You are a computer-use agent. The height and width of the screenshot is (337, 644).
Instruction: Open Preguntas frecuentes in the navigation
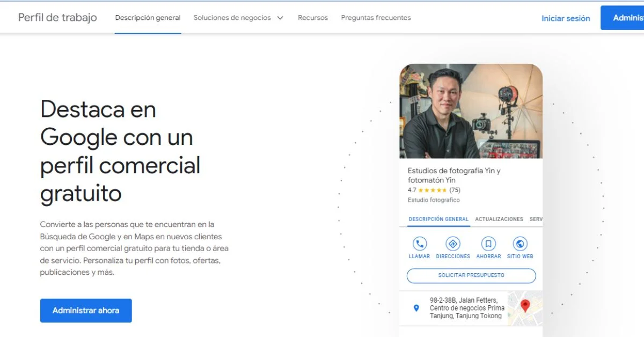(x=376, y=18)
